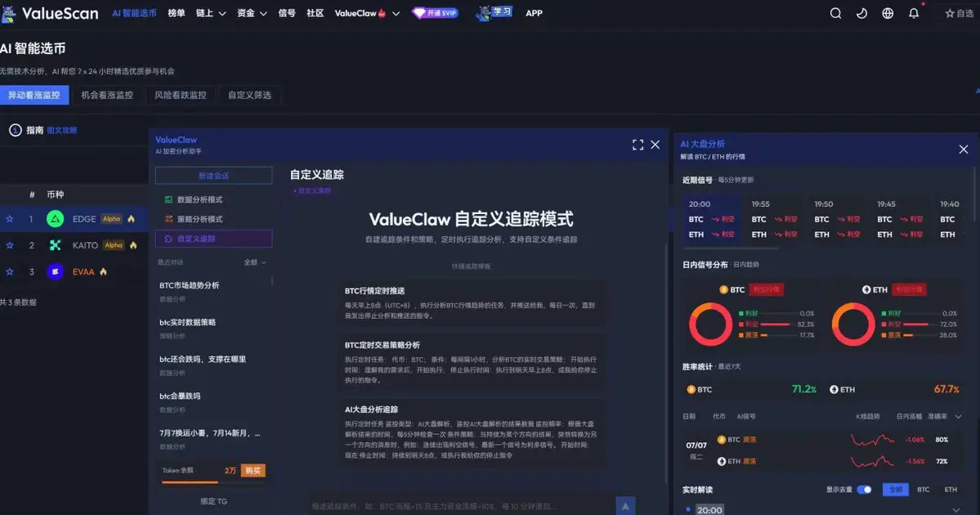Open the AI大盘分析追踪 template
This screenshot has height=515, width=980.
[472, 432]
